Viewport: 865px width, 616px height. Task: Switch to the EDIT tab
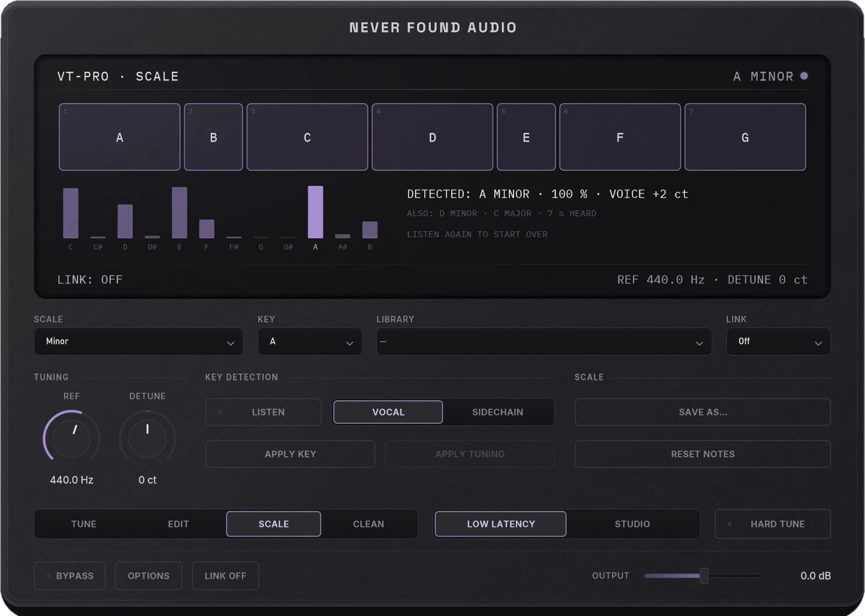pos(178,524)
